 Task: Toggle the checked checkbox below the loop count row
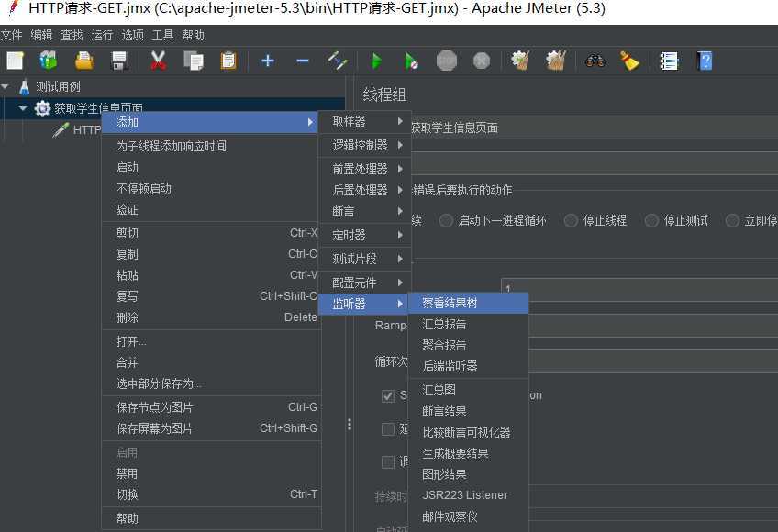pos(388,395)
